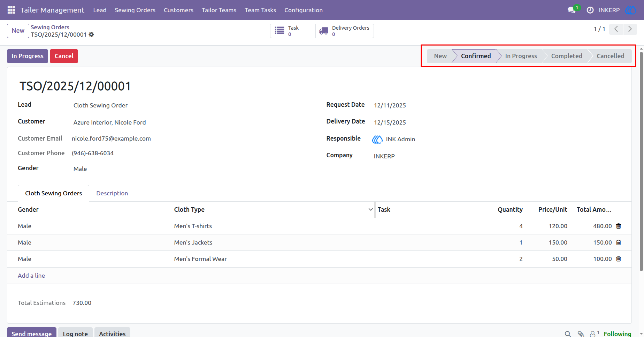
Task: Go to previous record arrow
Action: point(616,29)
